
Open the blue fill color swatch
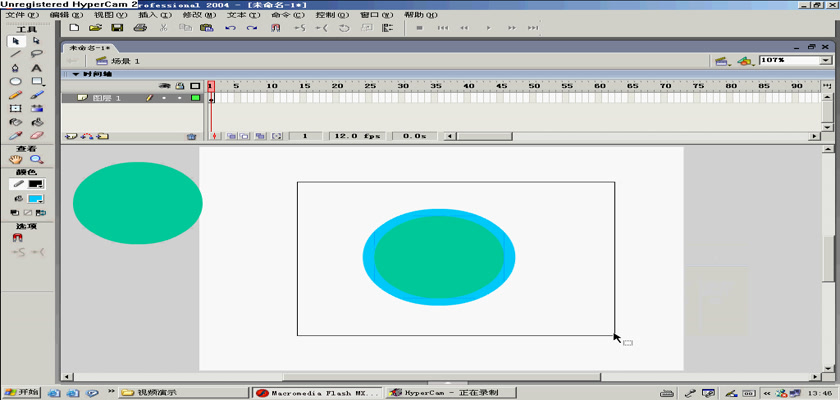36,199
